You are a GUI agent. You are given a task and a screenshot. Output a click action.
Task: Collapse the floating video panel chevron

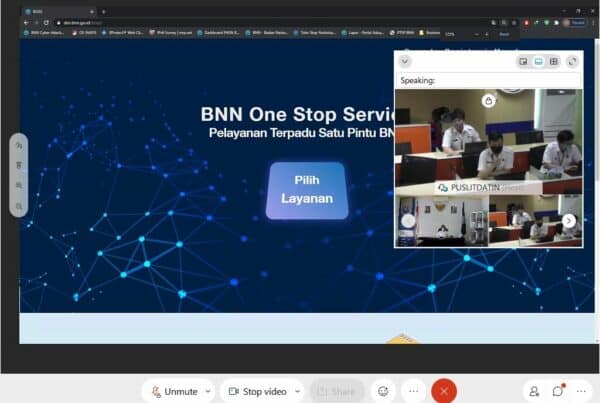pos(405,61)
